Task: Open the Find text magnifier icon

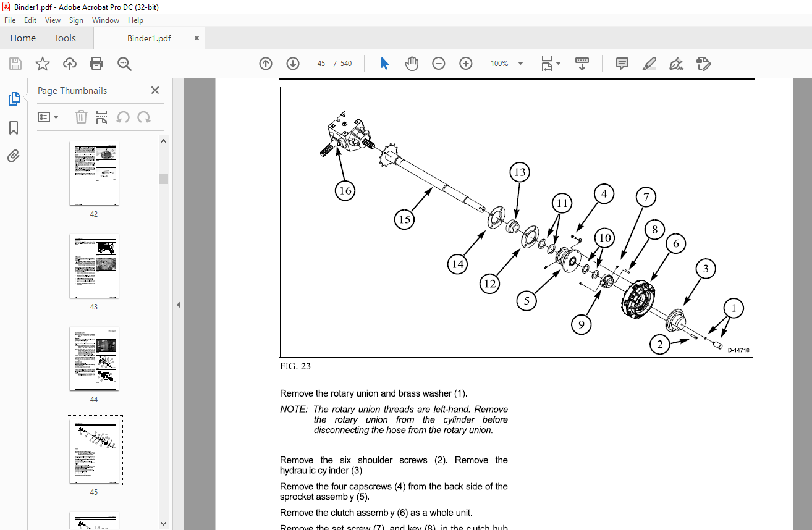Action: click(124, 64)
